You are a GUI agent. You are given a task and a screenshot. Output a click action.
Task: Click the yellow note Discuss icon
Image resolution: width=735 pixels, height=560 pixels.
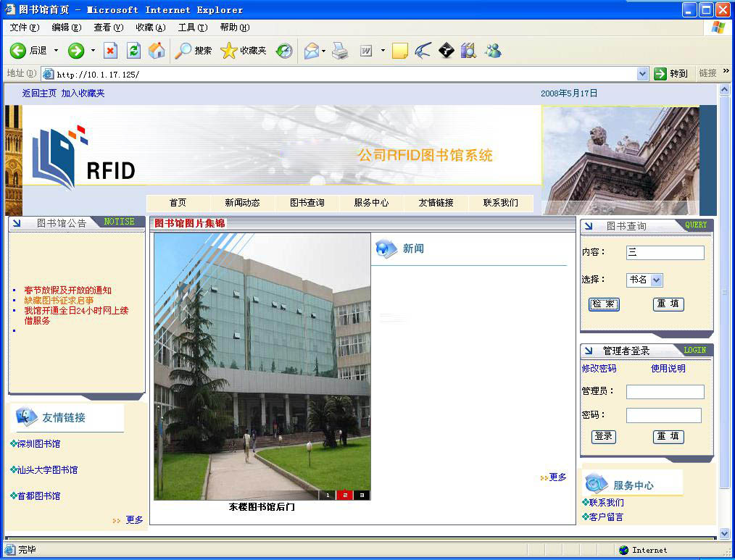(x=400, y=51)
